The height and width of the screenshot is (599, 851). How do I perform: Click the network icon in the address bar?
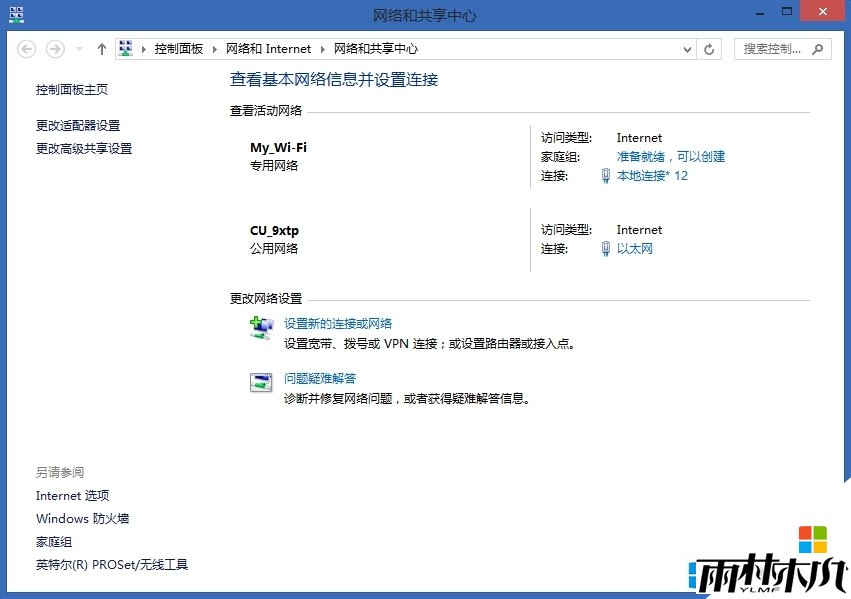tap(126, 47)
